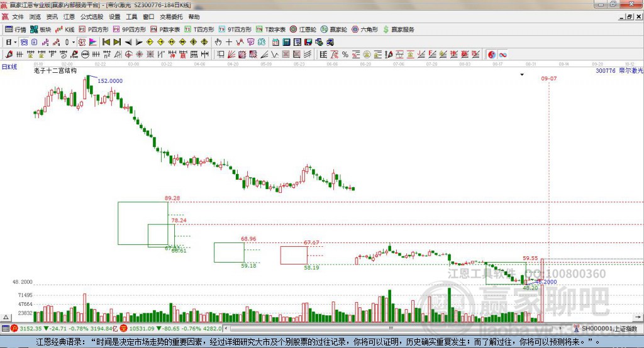Open the 设置 menu
644x348 pixels.
click(114, 17)
